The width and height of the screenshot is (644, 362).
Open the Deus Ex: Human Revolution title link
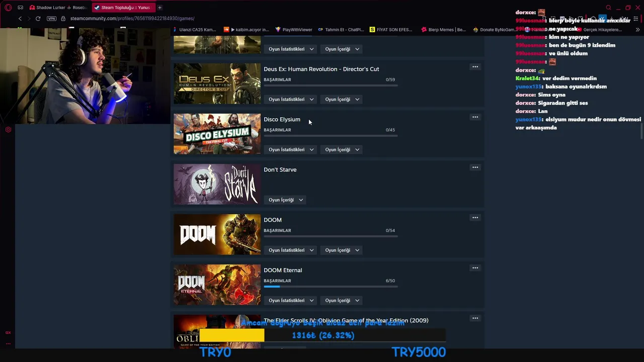[x=321, y=69]
